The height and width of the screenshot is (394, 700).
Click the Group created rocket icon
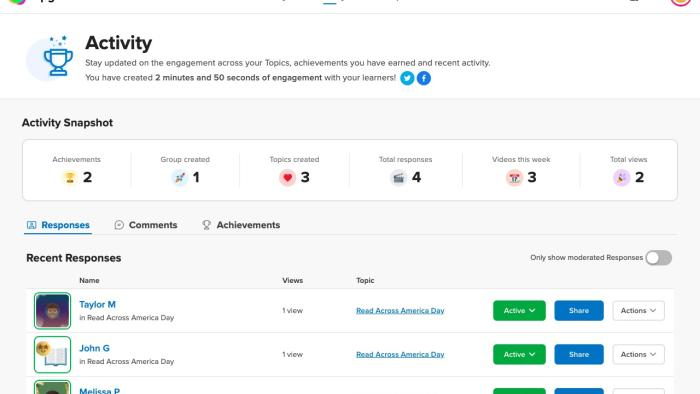click(x=180, y=178)
